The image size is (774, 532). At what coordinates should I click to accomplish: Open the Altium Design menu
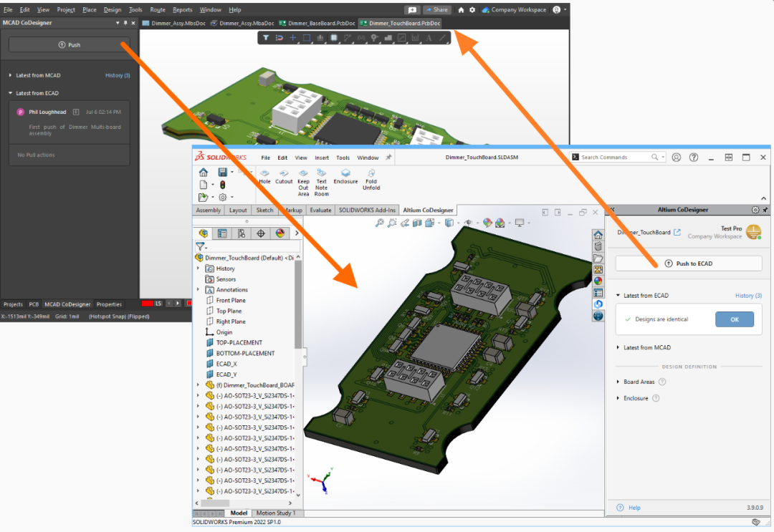click(113, 10)
